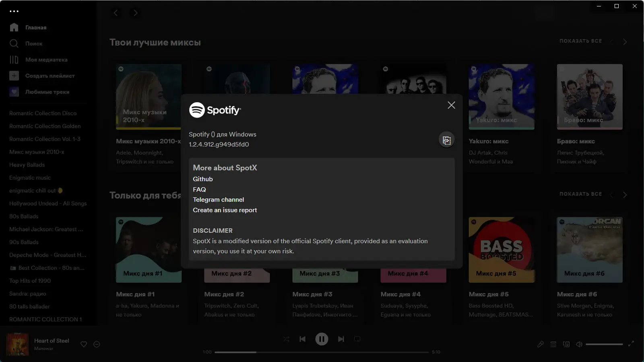Click the Микс дня #3 title
644x362 pixels.
click(312, 294)
